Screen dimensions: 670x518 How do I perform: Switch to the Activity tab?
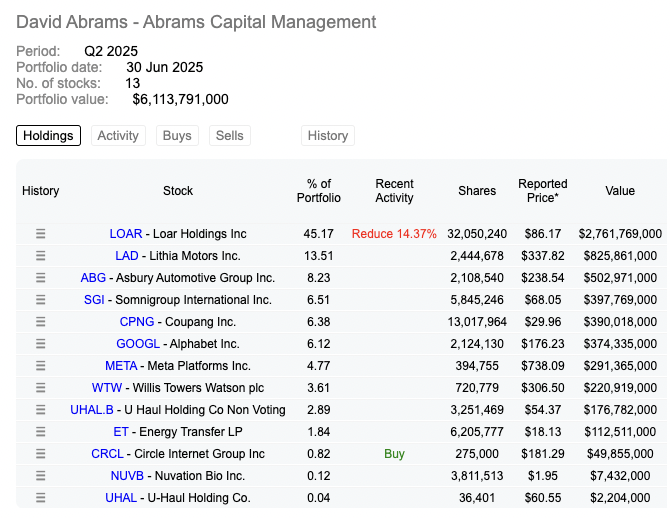pyautogui.click(x=118, y=136)
